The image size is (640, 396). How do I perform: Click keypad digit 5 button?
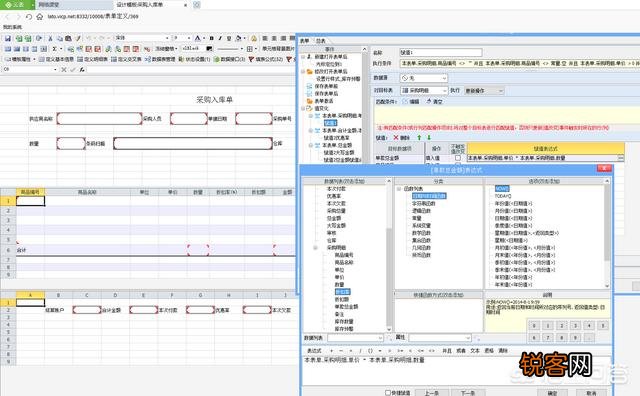pos(602,325)
